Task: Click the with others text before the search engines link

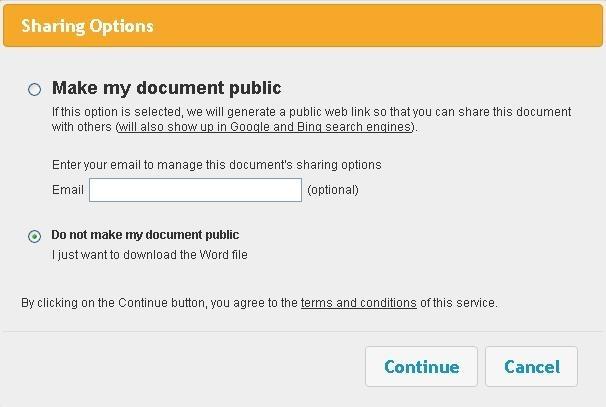Action: [82, 127]
